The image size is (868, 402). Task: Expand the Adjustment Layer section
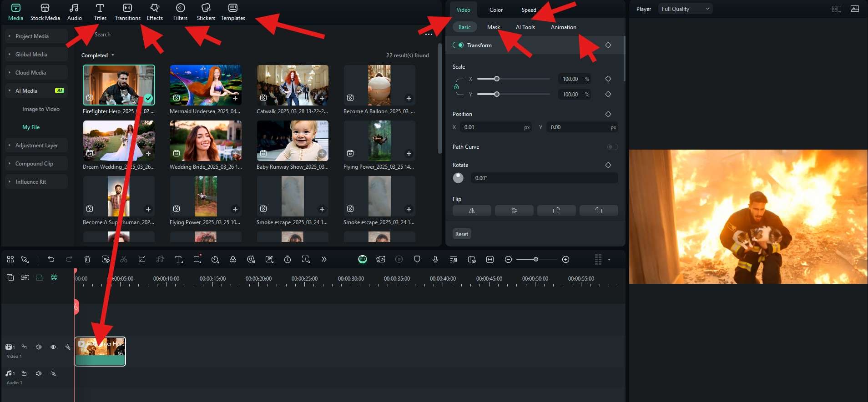36,145
